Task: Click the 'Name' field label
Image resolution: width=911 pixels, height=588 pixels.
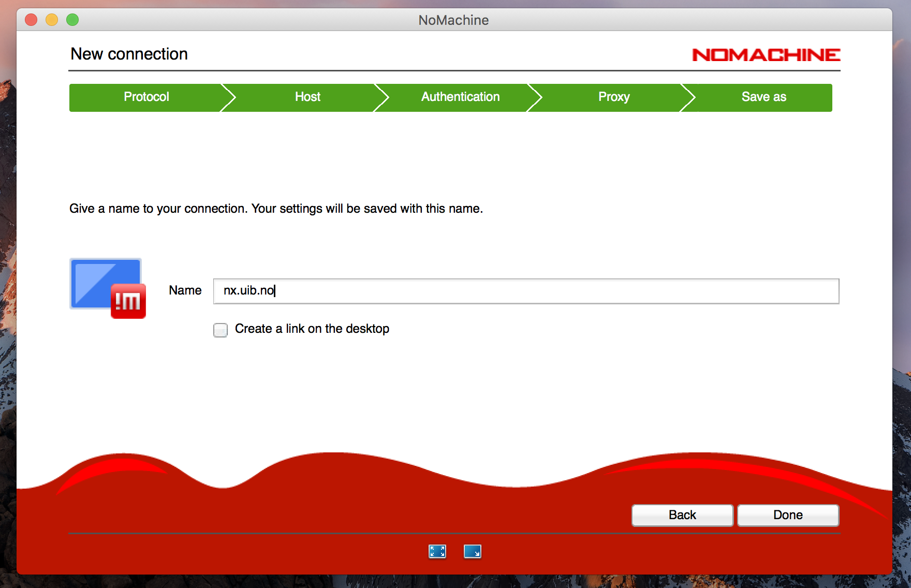Action: [x=185, y=290]
